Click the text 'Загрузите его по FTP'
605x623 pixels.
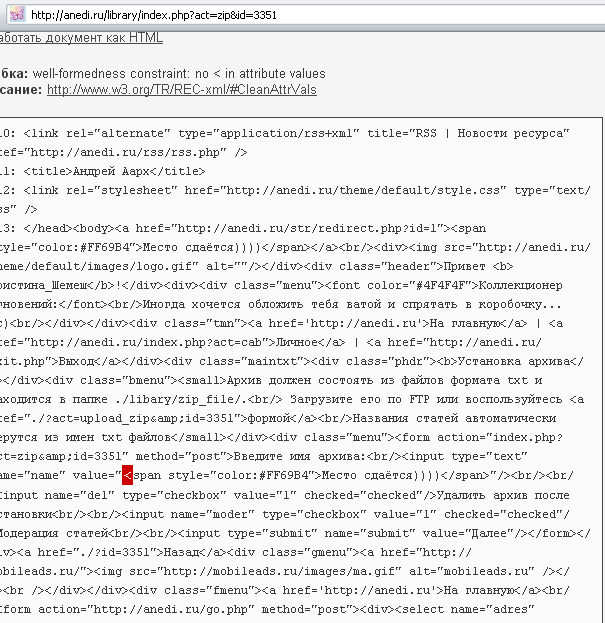click(x=360, y=399)
